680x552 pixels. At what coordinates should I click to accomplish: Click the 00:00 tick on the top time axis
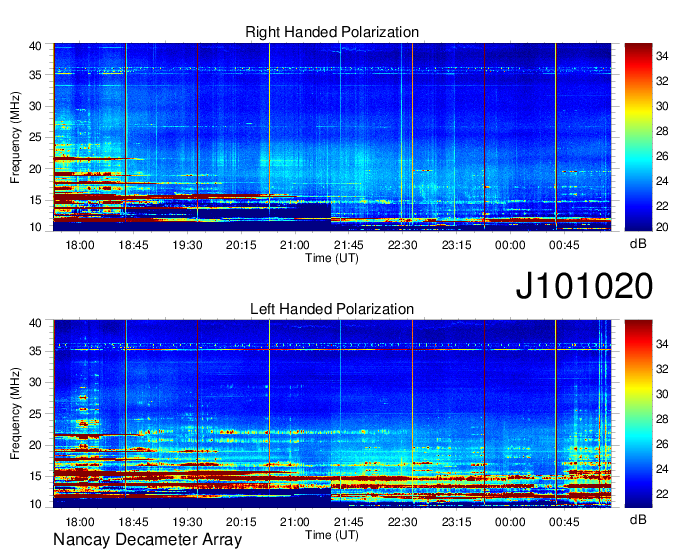click(x=510, y=245)
